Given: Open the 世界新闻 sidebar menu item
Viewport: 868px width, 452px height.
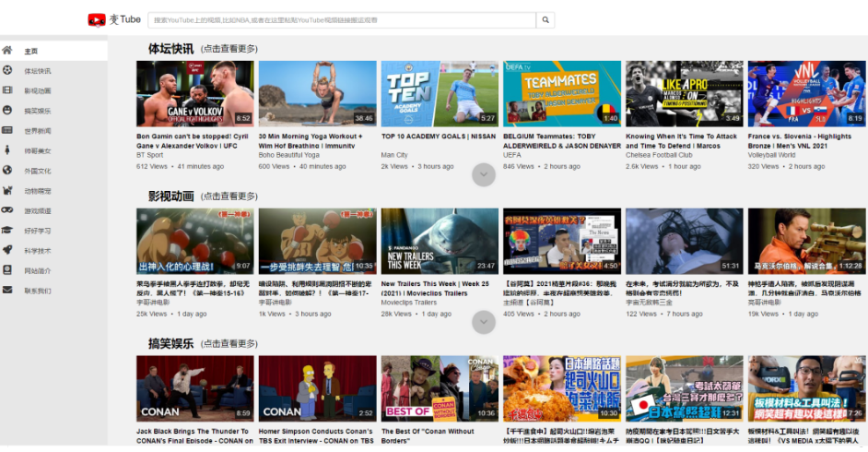Looking at the screenshot, I should pos(38,131).
